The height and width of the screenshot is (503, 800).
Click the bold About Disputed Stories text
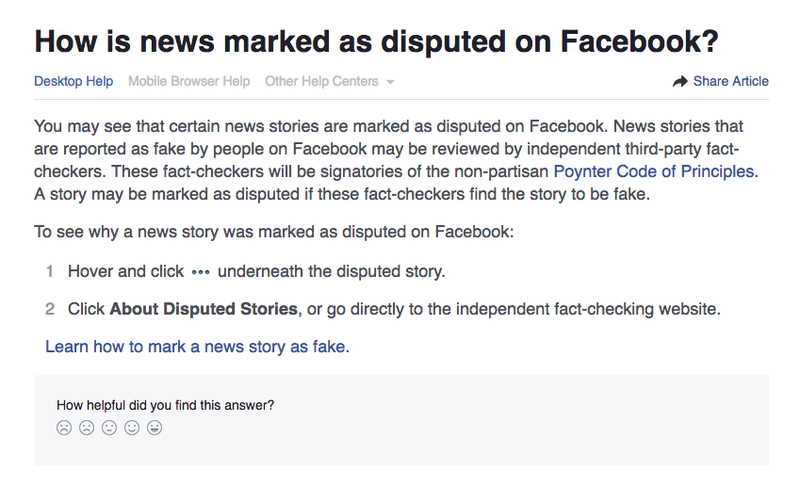tap(204, 309)
